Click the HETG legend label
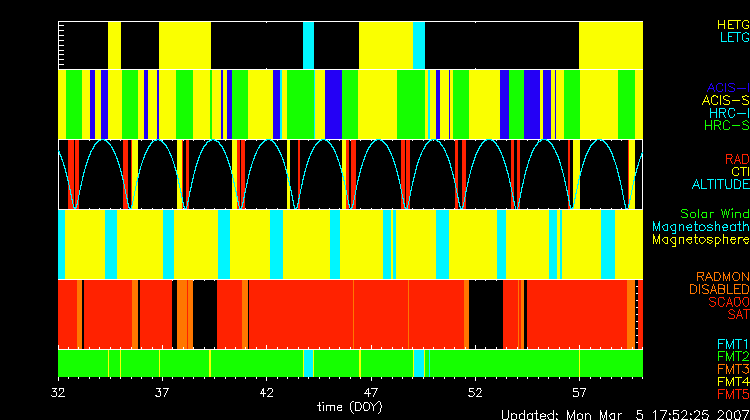This screenshot has width=750, height=420. coord(732,23)
